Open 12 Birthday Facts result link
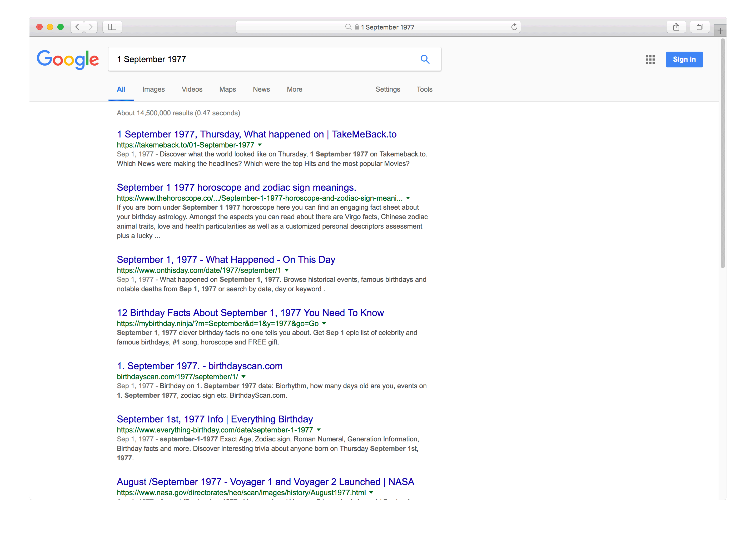Screen dimensions: 756x542 coord(250,313)
